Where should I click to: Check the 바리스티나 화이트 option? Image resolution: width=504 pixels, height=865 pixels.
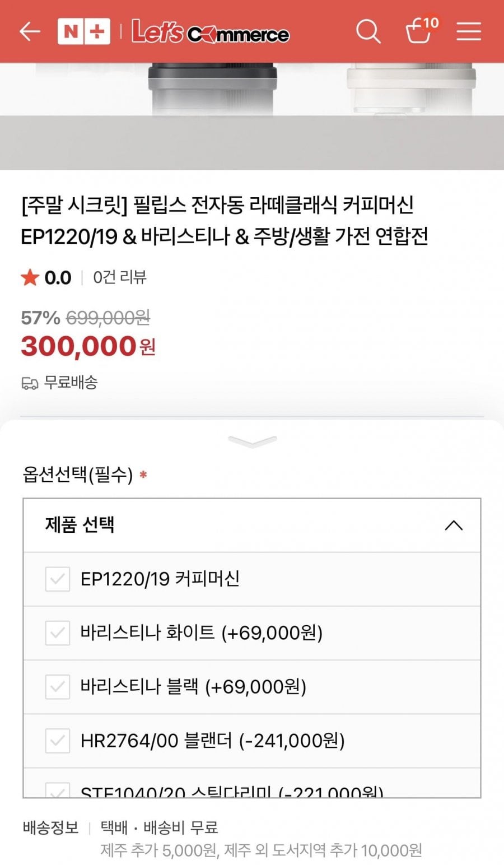58,633
